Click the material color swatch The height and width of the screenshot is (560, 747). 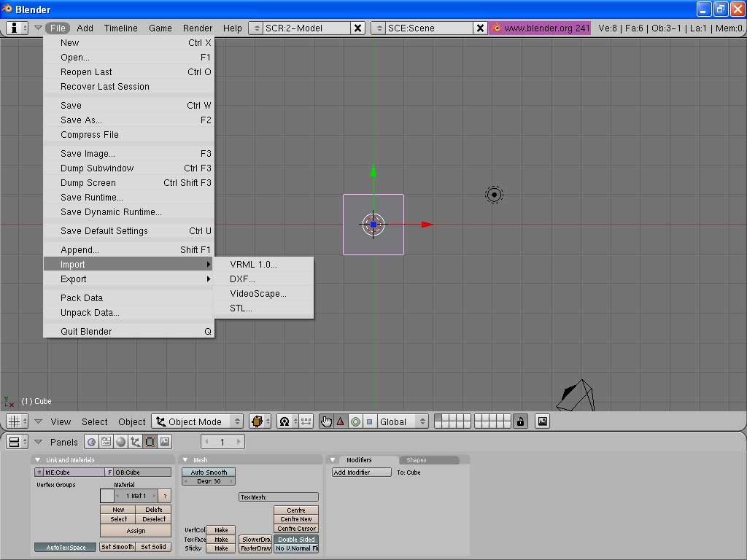(107, 496)
